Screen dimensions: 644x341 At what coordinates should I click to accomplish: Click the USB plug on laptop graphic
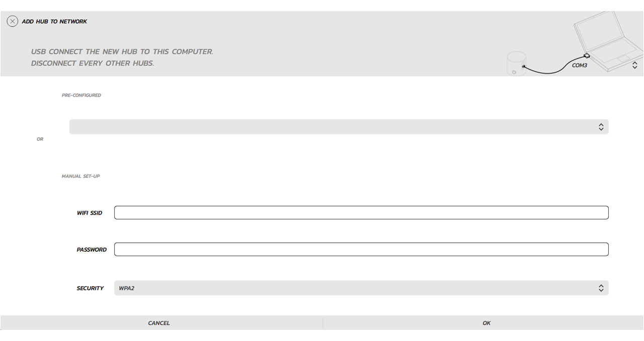tap(586, 55)
